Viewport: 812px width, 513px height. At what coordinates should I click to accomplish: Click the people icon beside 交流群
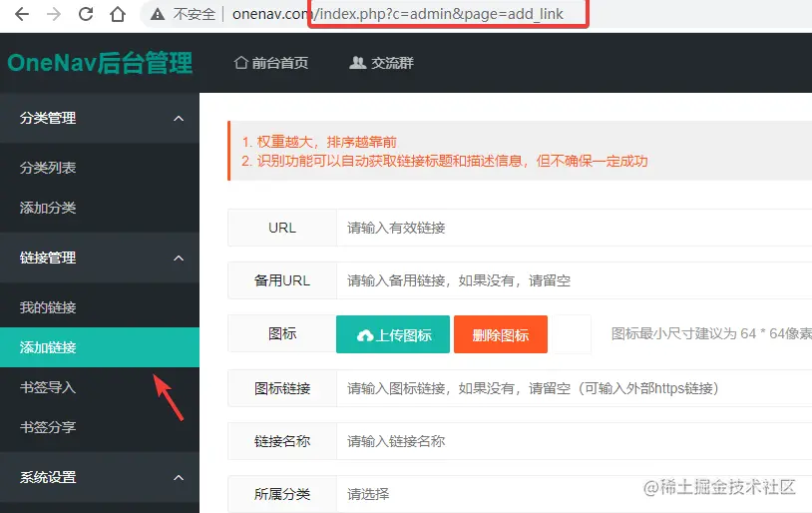click(x=357, y=63)
